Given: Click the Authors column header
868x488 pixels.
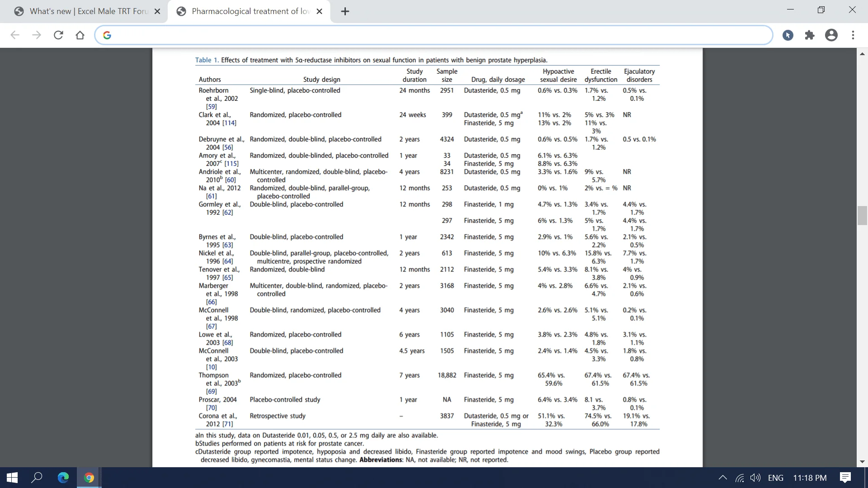Looking at the screenshot, I should coord(210,80).
